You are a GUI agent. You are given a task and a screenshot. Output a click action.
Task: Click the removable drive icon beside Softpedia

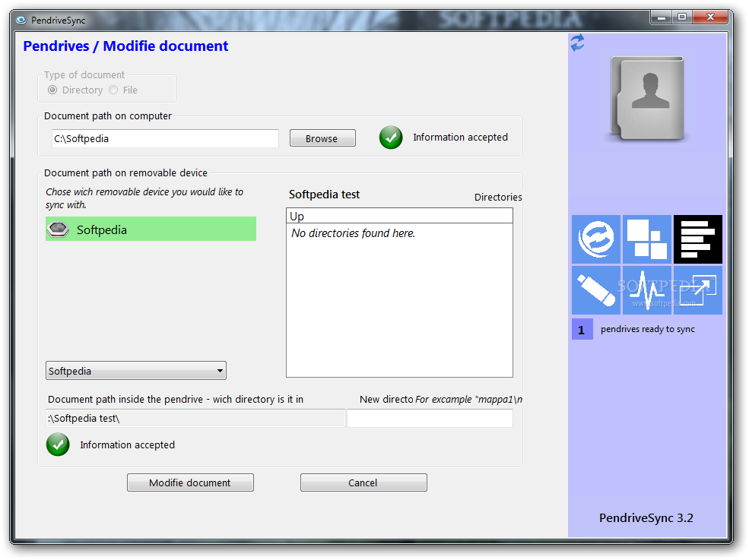click(x=59, y=229)
